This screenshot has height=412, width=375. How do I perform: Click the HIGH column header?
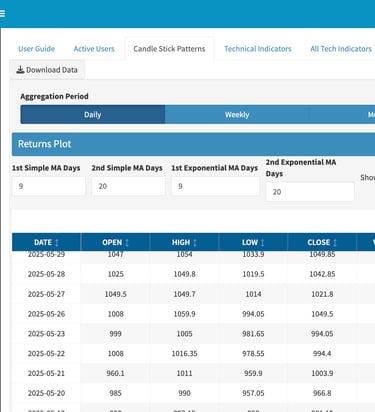pyautogui.click(x=184, y=242)
